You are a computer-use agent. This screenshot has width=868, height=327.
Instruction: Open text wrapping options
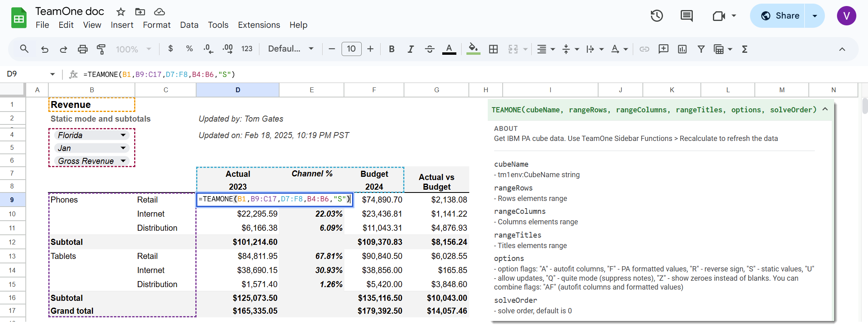pos(595,49)
